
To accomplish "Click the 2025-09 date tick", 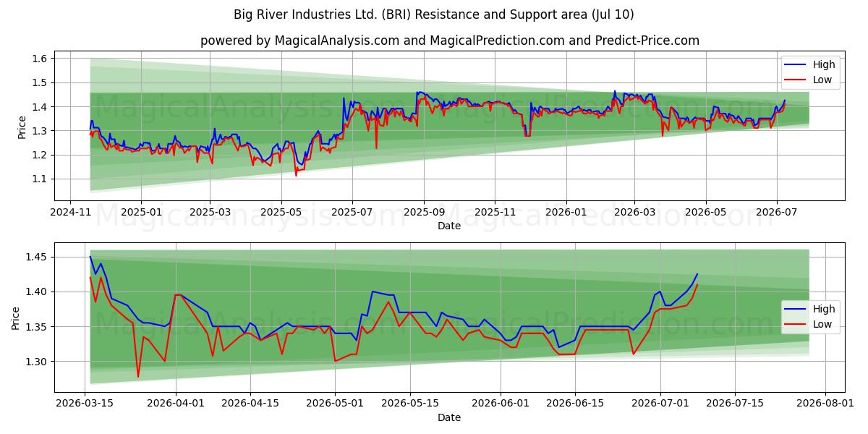I will point(424,213).
